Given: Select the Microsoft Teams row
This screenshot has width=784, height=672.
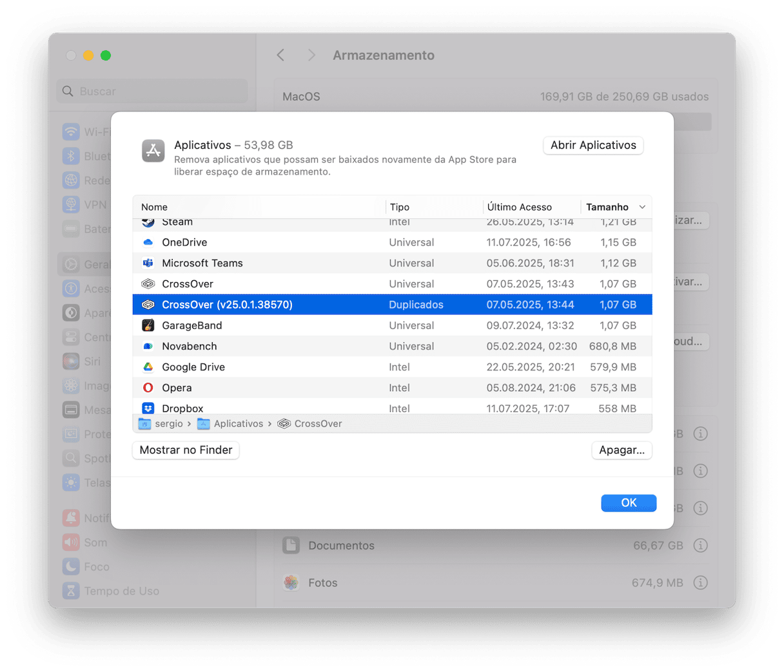Looking at the screenshot, I should 392,263.
